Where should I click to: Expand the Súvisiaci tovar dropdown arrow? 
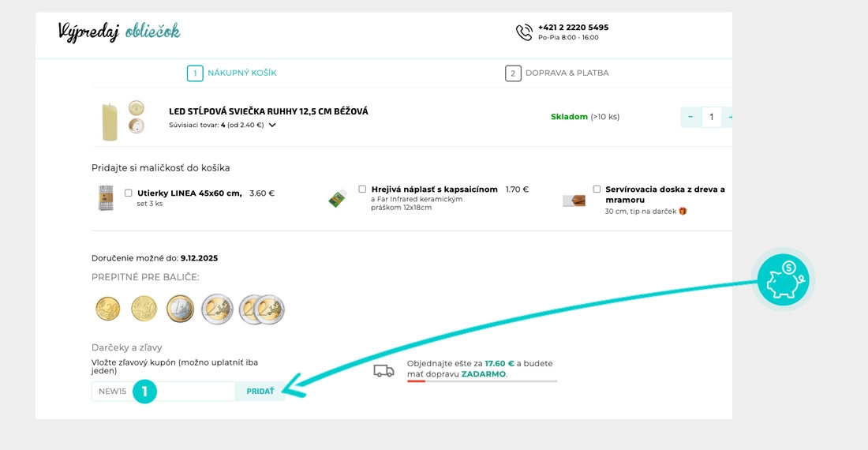point(272,125)
